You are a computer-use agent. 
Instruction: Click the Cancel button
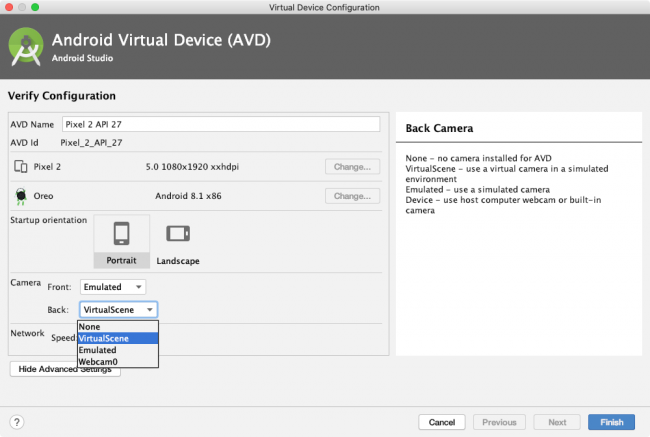click(x=442, y=422)
